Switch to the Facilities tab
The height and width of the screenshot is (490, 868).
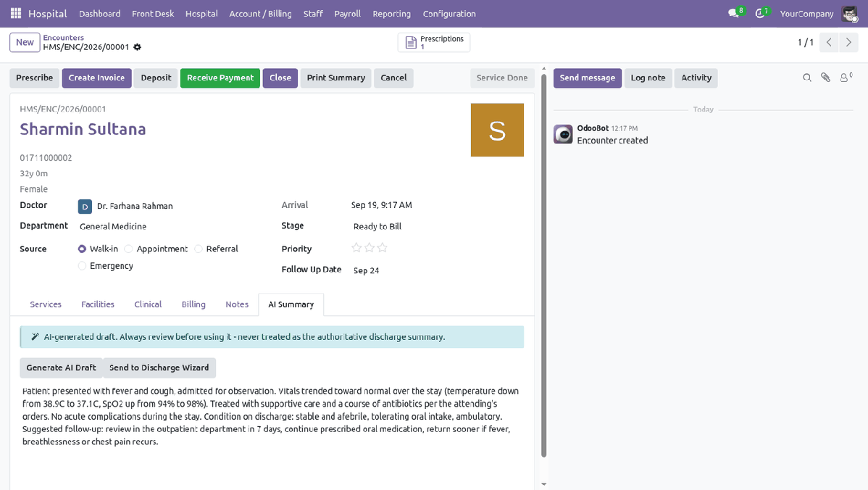pyautogui.click(x=97, y=304)
